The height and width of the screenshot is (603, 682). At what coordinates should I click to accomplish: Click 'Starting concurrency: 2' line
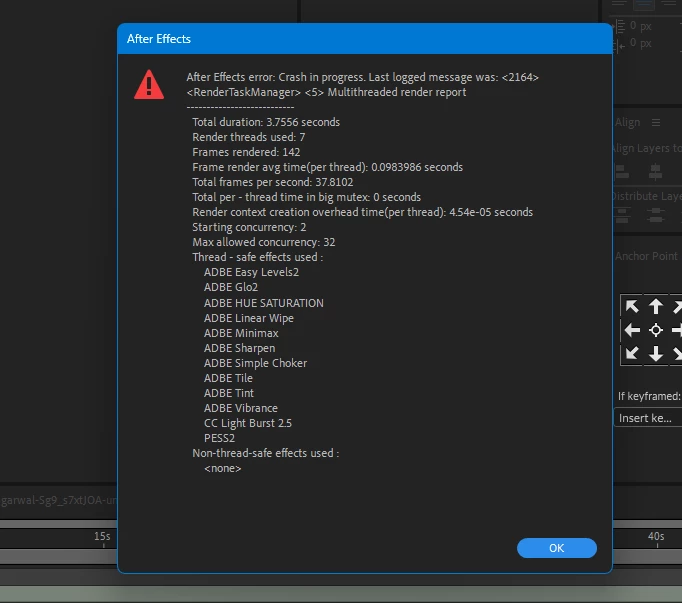[249, 227]
